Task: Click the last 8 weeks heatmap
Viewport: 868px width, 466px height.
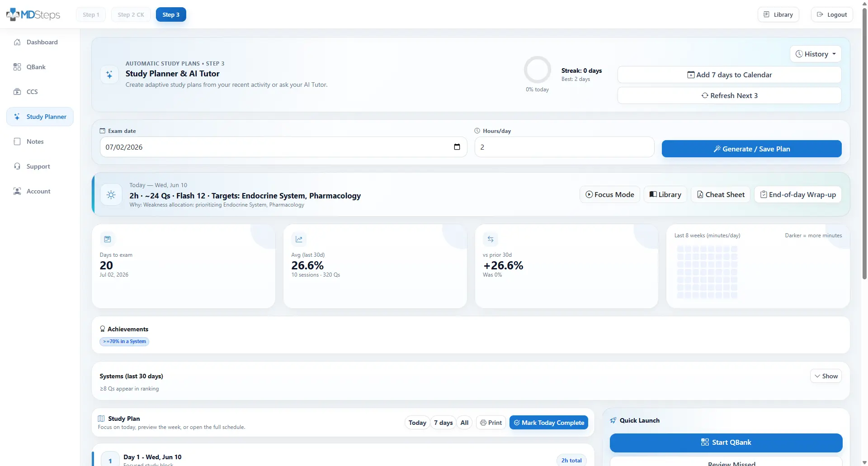Action: coord(707,272)
